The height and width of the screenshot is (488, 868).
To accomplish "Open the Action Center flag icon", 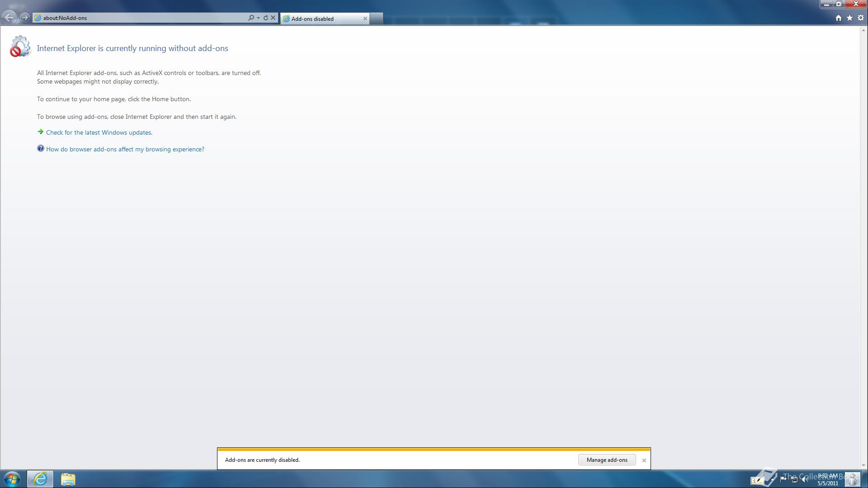I will tap(783, 479).
